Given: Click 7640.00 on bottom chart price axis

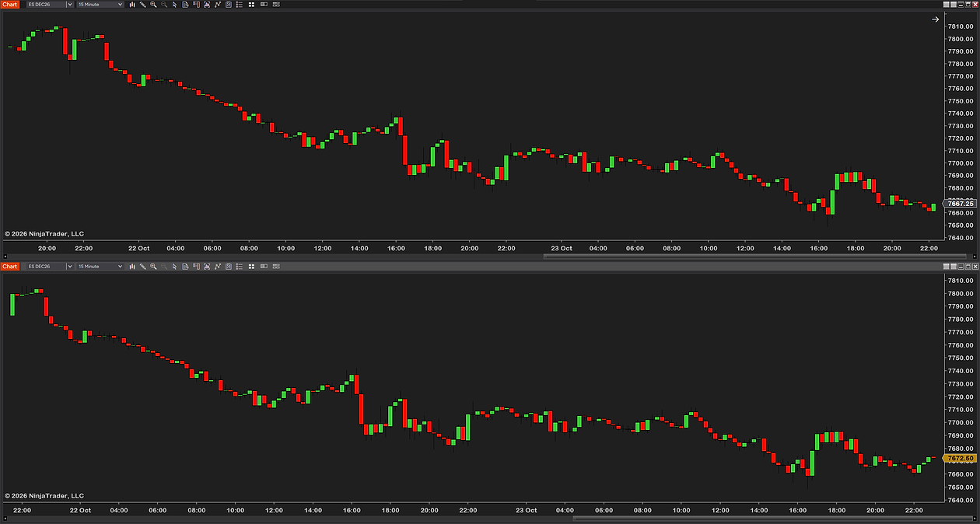Looking at the screenshot, I should click(x=961, y=500).
